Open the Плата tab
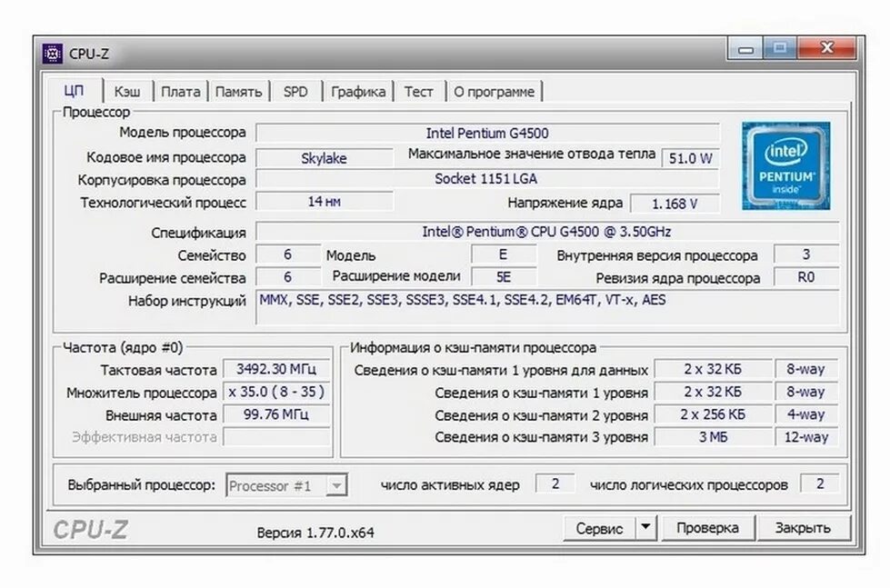 181,92
